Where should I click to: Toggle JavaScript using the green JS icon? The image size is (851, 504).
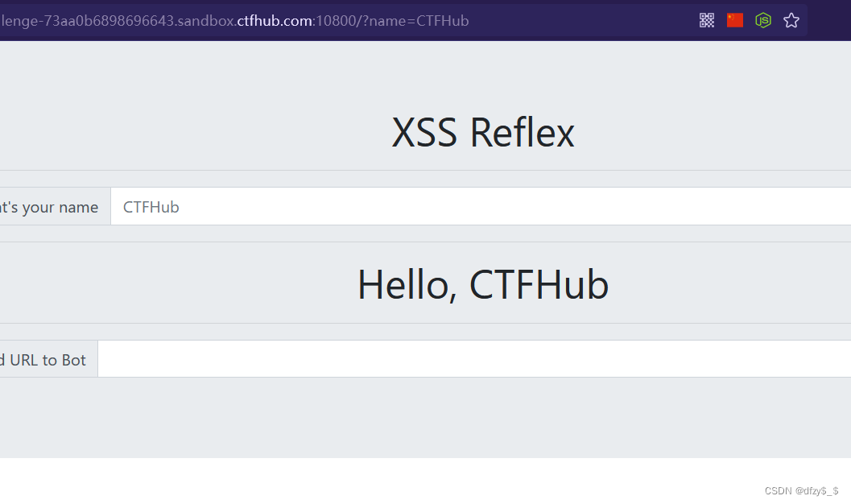tap(762, 20)
